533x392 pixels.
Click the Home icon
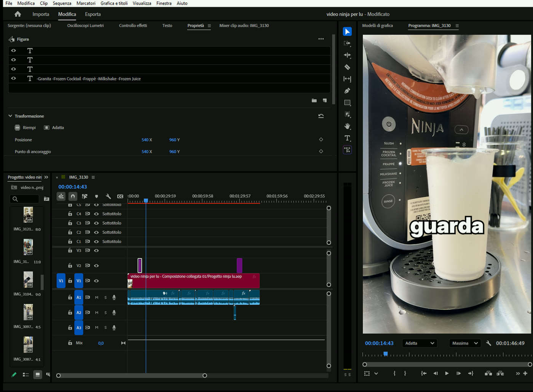18,14
